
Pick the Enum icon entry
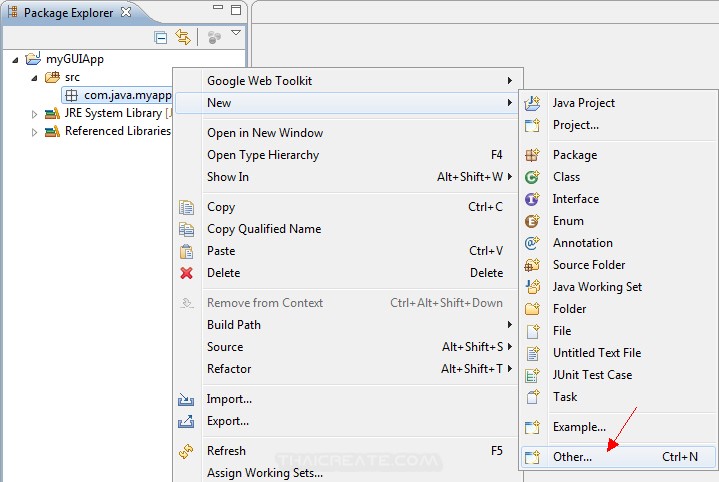tap(533, 221)
